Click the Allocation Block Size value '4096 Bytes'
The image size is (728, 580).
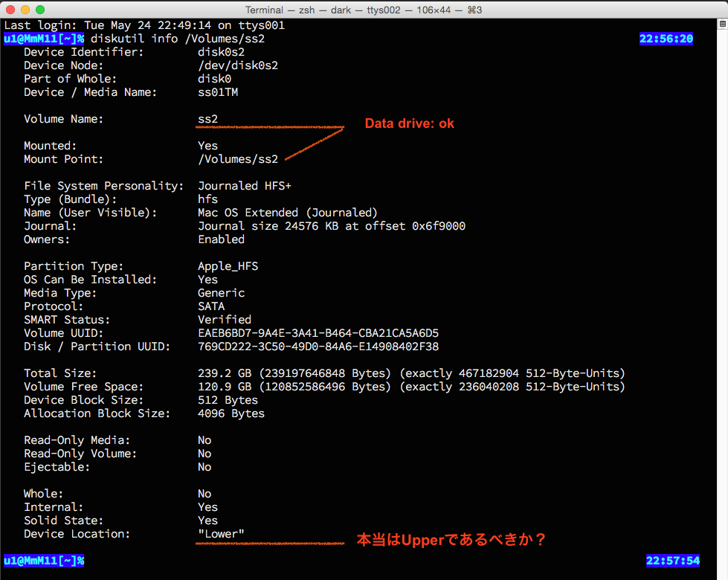[231, 413]
